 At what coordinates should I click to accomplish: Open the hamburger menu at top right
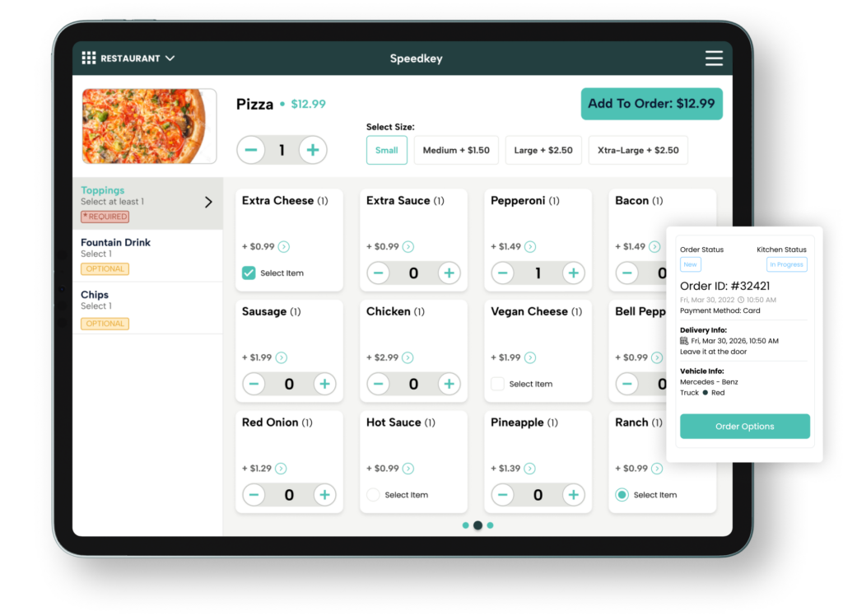tap(713, 58)
